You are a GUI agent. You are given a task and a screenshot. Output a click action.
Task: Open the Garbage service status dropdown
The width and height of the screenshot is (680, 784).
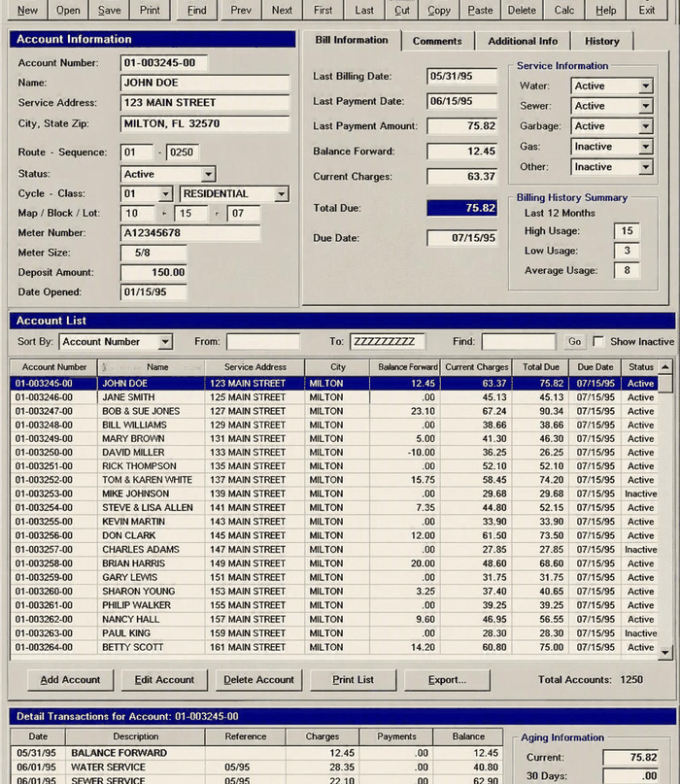tap(645, 126)
